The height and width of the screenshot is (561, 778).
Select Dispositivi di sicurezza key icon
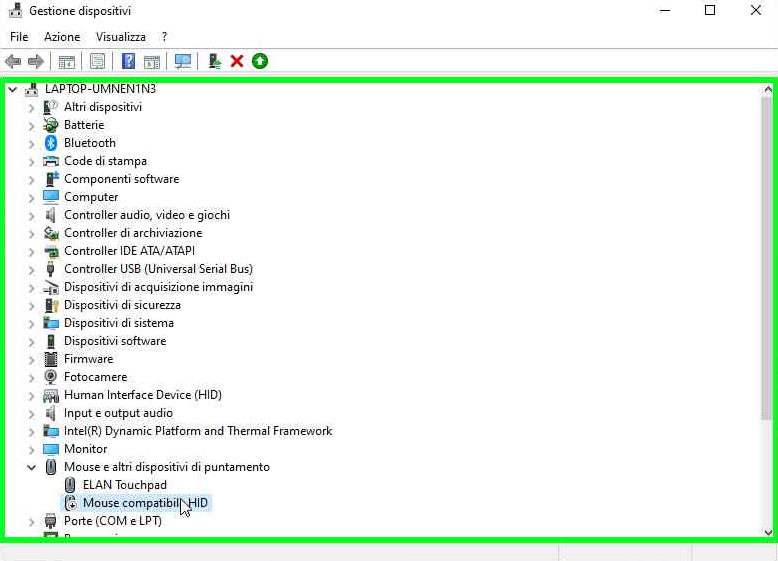51,305
